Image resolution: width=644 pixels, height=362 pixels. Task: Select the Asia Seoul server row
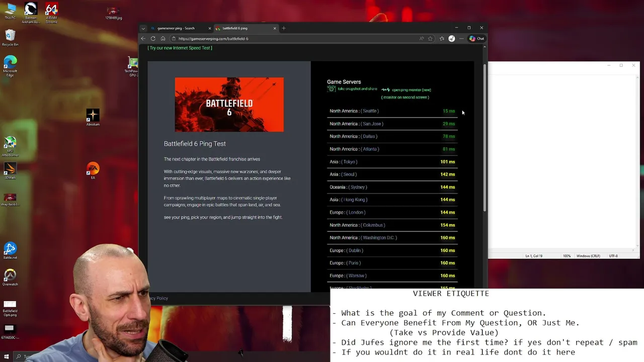click(x=392, y=174)
